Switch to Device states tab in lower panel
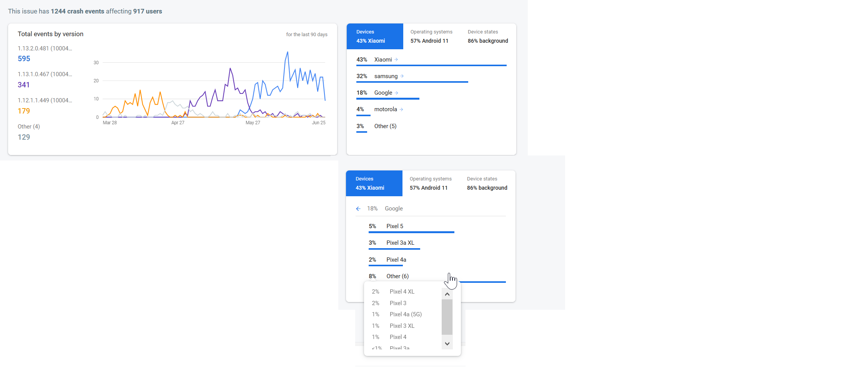Image resolution: width=868 pixels, height=374 pixels. (487, 184)
